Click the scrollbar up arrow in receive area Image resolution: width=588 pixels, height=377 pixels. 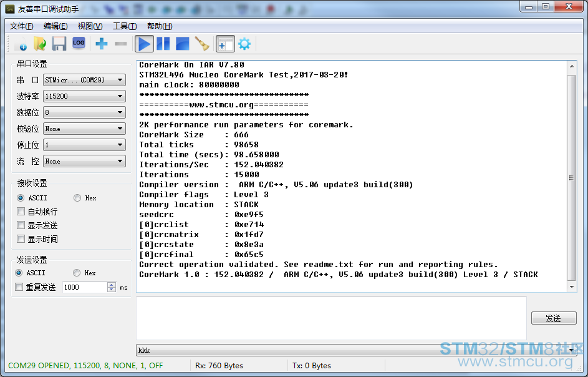[x=572, y=66]
